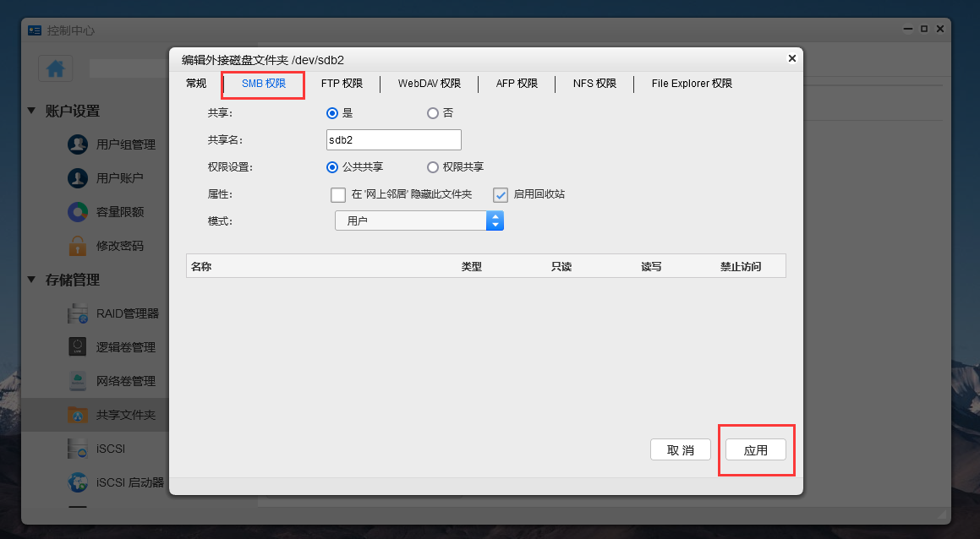
Task: Select 否 to disable sharing
Action: [x=433, y=112]
